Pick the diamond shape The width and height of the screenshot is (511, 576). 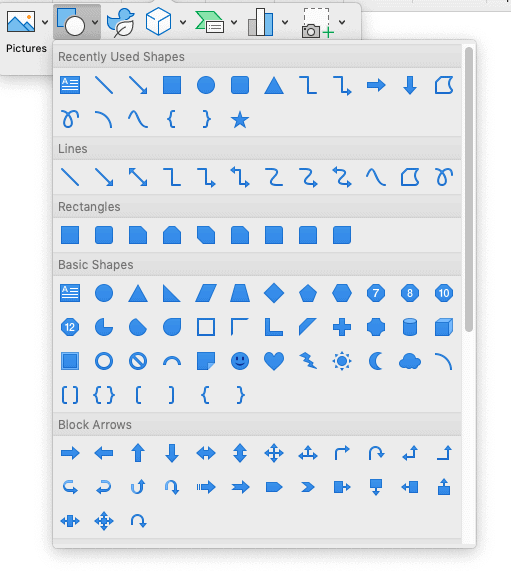(274, 293)
